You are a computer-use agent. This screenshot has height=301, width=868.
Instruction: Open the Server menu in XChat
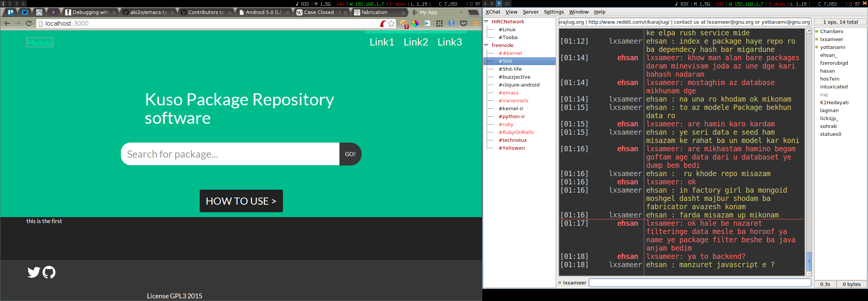pos(530,12)
